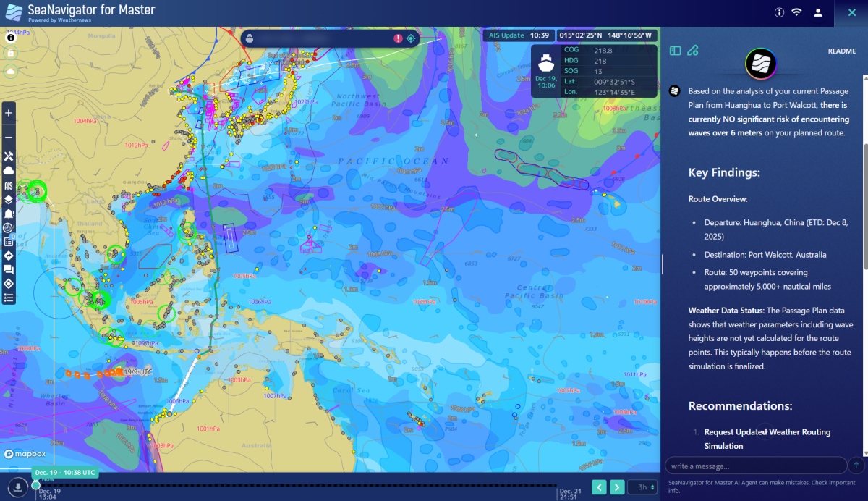The width and height of the screenshot is (868, 501).
Task: Open the 3h time step dropdown
Action: pyautogui.click(x=642, y=487)
